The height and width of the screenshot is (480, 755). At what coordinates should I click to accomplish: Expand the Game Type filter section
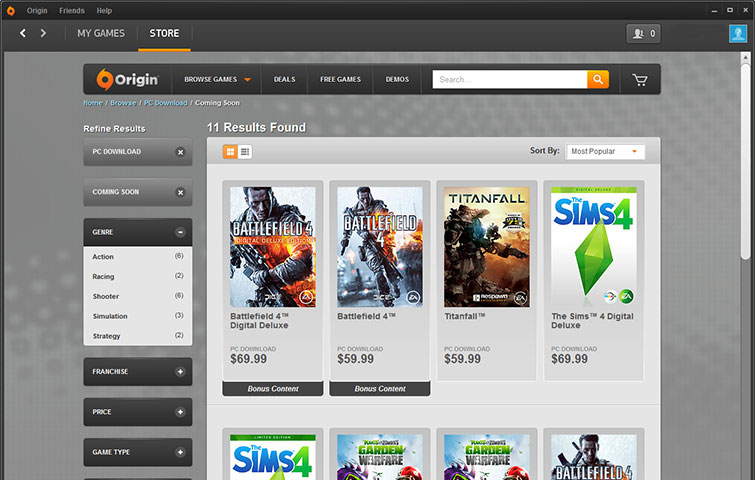point(180,453)
